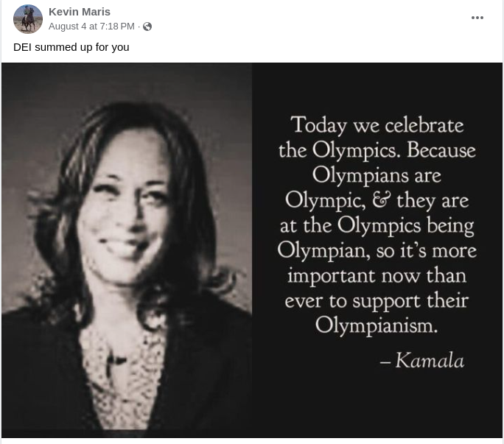Image resolution: width=504 pixels, height=444 pixels.
Task: Click the "ever to support their" quote line
Action: point(377,300)
